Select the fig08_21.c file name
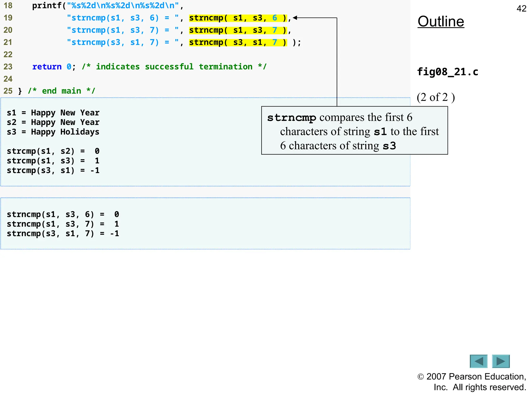Viewport: 532px width, 399px height. [448, 72]
